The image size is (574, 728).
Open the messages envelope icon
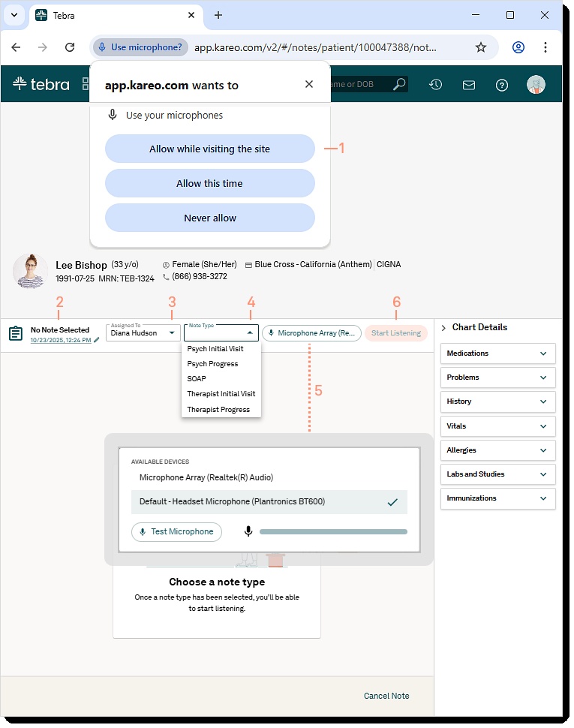tap(469, 85)
